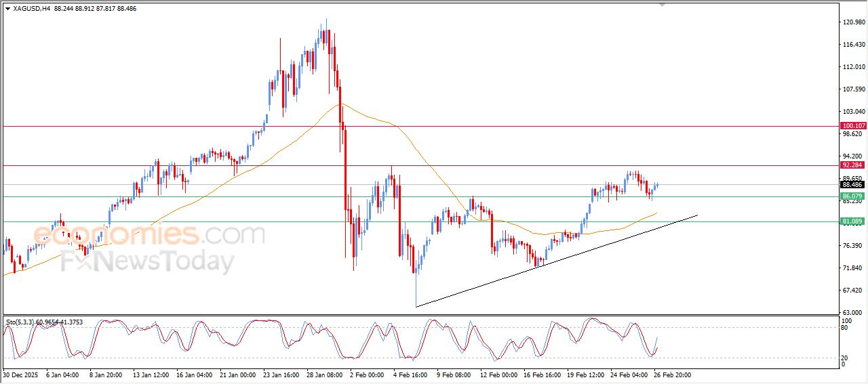Image resolution: width=868 pixels, height=384 pixels.
Task: Click the 2 Feb 00:00 time label
Action: 367,375
